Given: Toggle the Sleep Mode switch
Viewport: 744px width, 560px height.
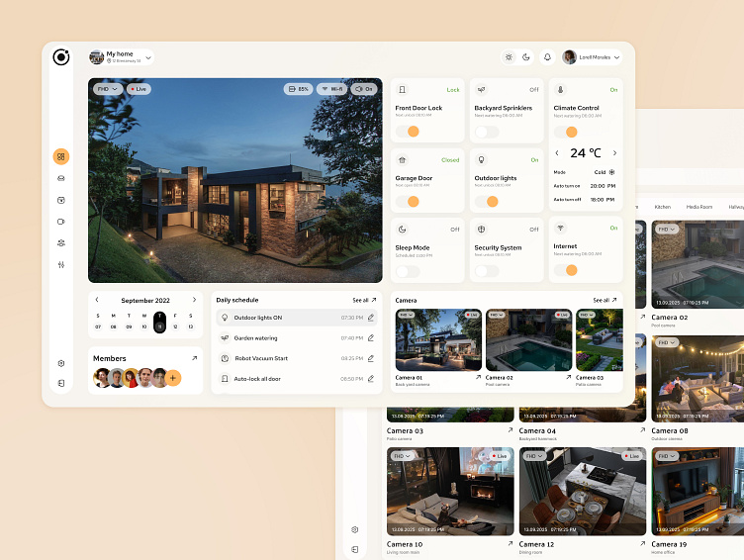Looking at the screenshot, I should click(x=408, y=271).
